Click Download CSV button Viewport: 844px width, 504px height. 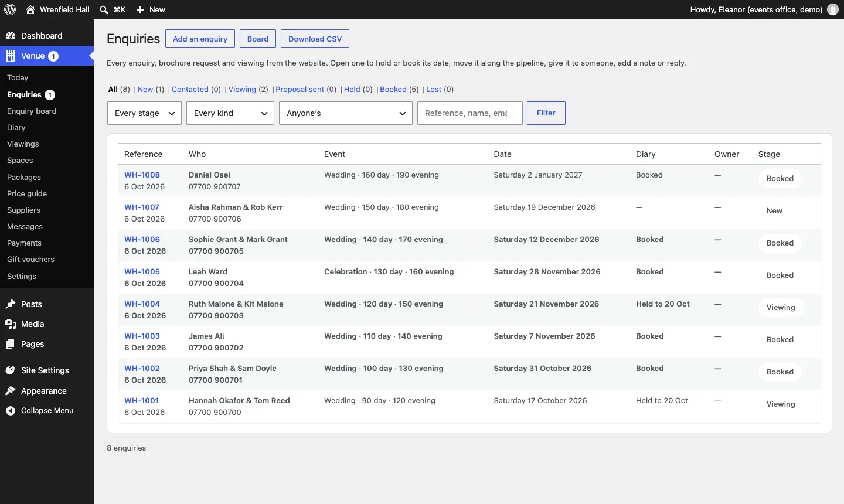point(315,39)
